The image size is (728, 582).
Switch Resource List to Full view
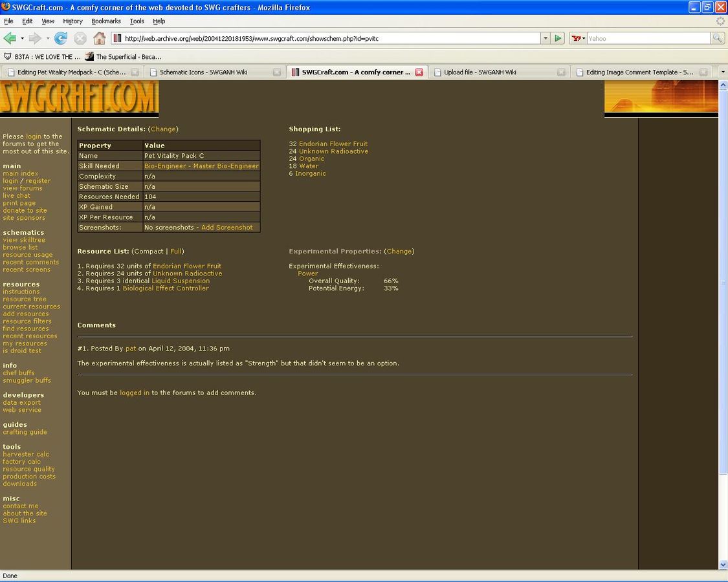tap(176, 252)
